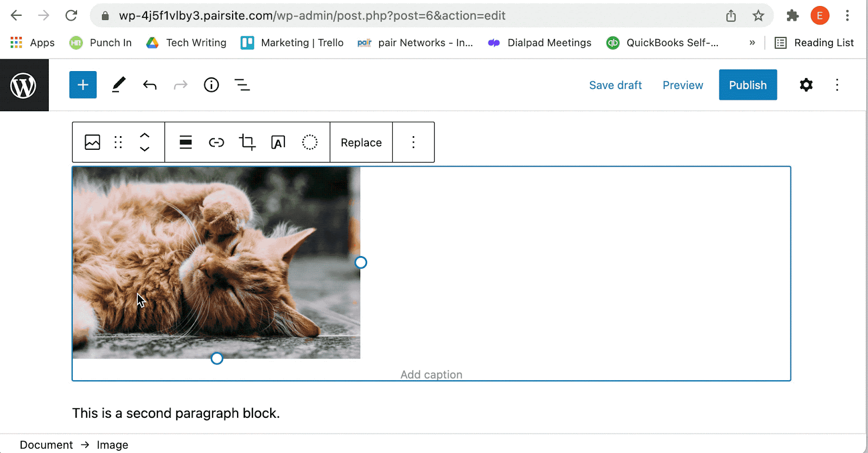The width and height of the screenshot is (868, 453).
Task: Click the right-side image resize handle
Action: click(x=361, y=263)
